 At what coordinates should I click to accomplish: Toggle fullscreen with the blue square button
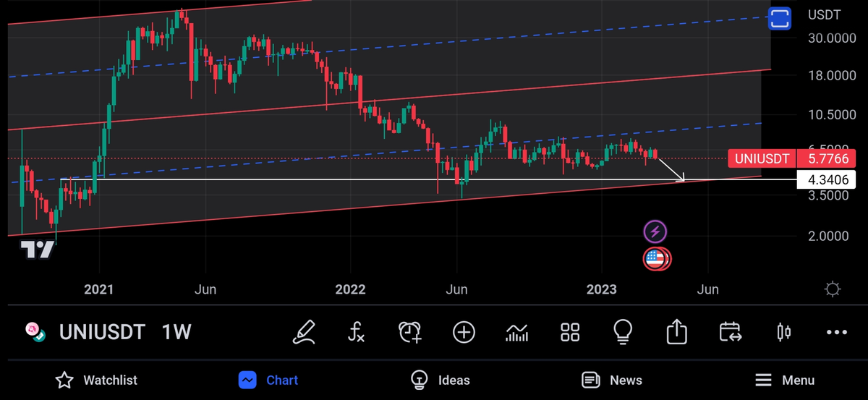779,18
